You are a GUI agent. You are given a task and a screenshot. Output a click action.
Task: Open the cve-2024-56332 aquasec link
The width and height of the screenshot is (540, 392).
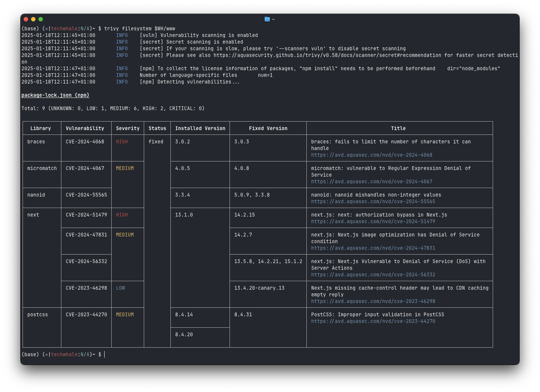coord(373,275)
